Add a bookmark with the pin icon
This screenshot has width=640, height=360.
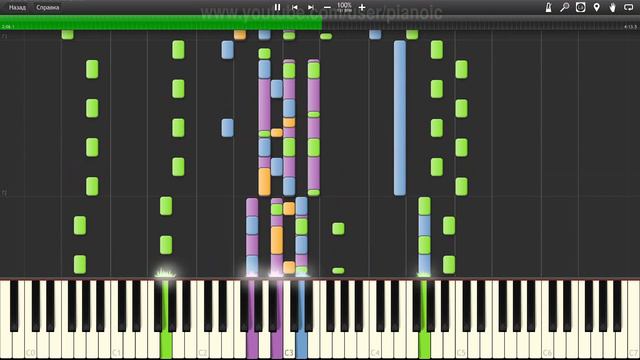coord(597,7)
